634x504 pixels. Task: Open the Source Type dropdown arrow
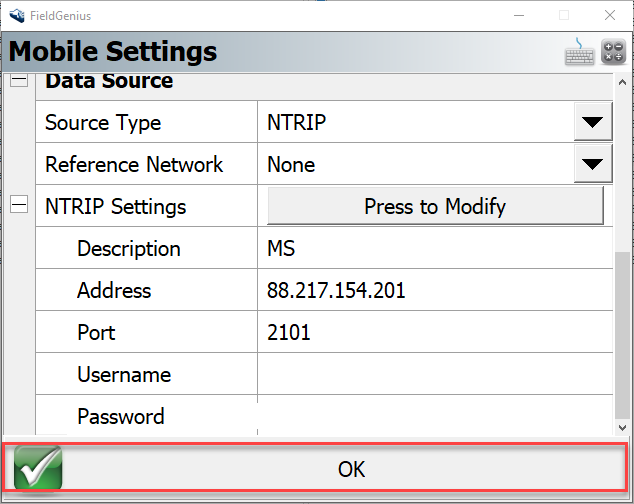[593, 123]
